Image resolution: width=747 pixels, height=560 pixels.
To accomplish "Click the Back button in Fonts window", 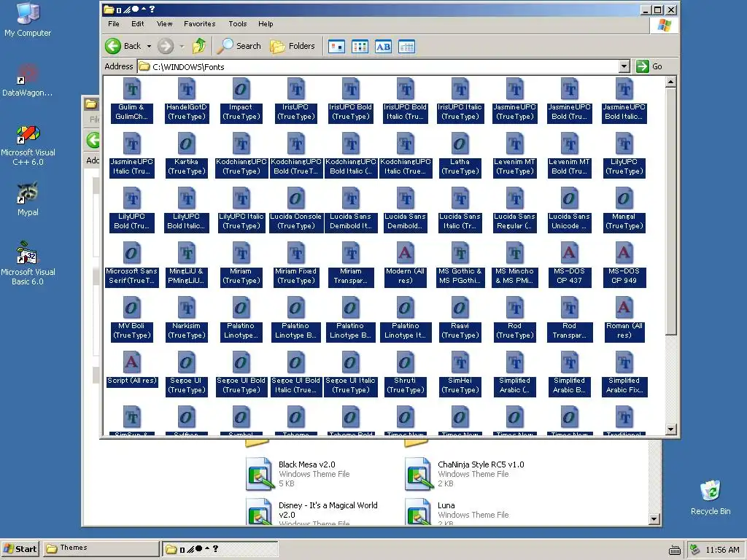I will (x=123, y=46).
